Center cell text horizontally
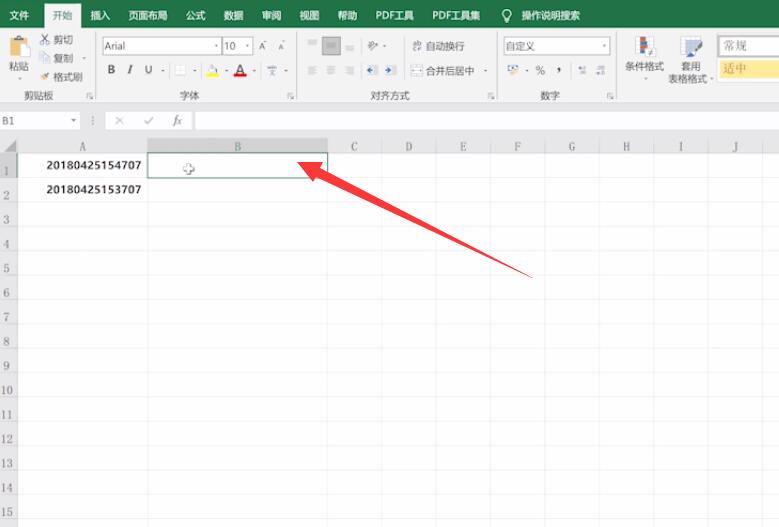The image size is (779, 527). (331, 71)
